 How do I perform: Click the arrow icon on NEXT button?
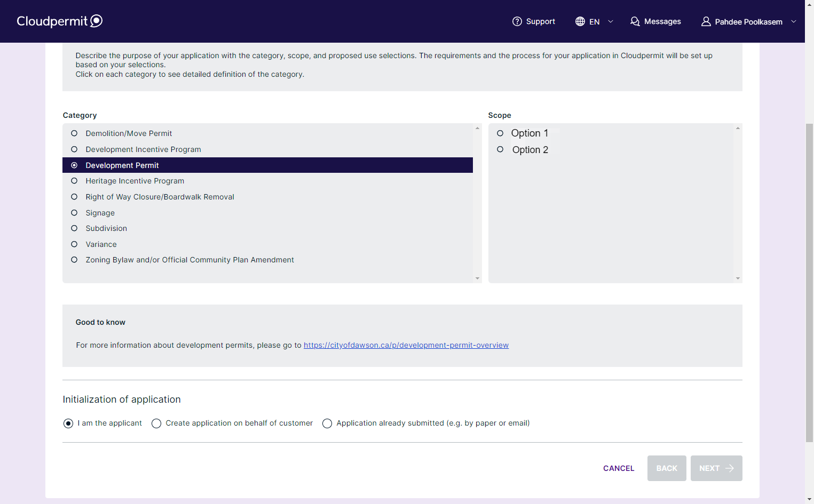pos(730,468)
